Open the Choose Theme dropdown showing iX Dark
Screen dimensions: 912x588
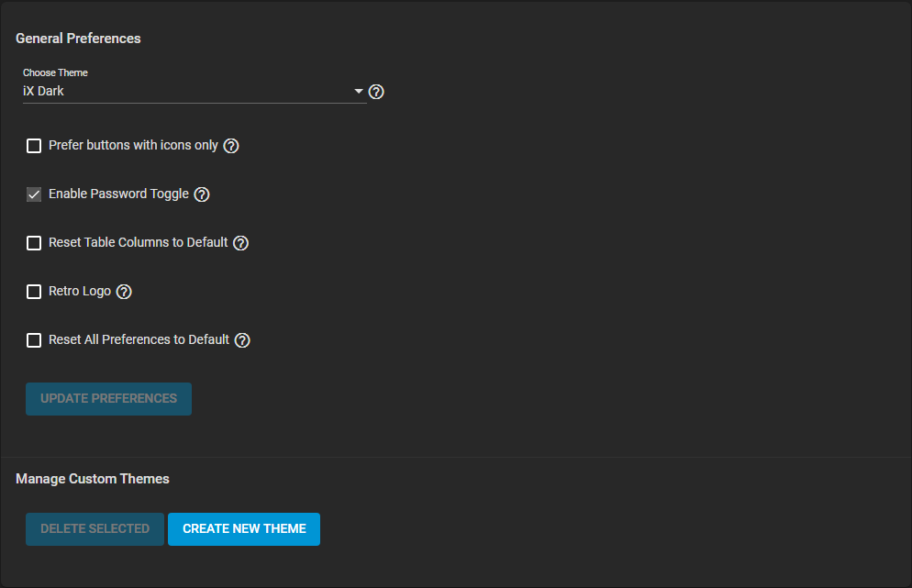(x=195, y=92)
